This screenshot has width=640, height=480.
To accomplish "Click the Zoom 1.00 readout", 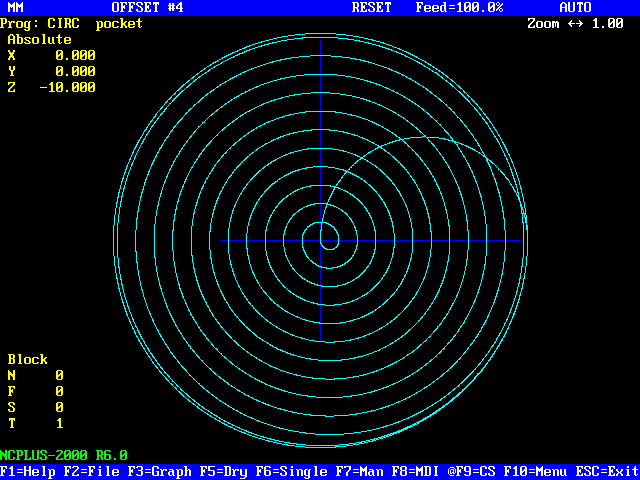I will tap(576, 24).
